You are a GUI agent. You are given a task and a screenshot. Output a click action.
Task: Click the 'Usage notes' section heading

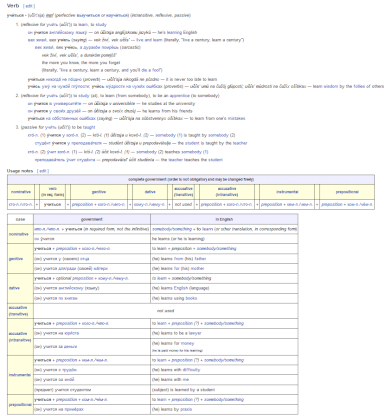pos(20,171)
